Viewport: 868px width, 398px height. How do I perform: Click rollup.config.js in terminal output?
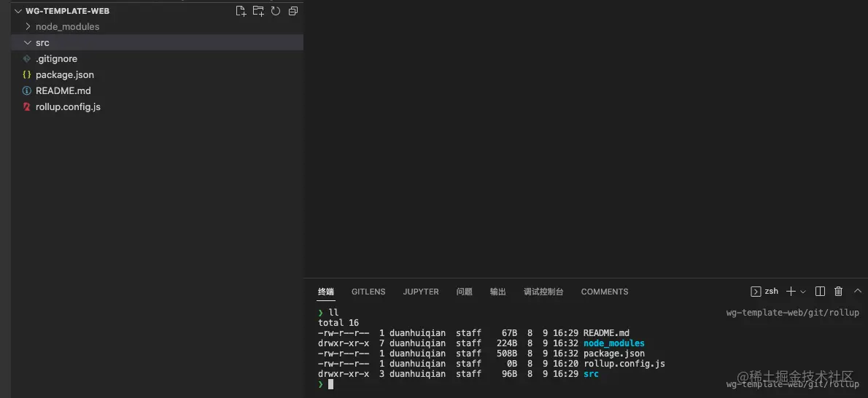coord(624,364)
